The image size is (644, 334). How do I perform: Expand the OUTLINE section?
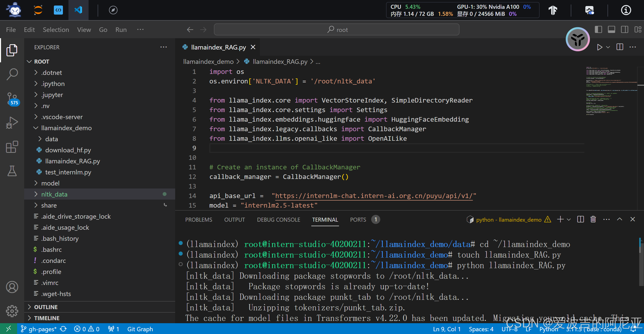[x=46, y=307]
